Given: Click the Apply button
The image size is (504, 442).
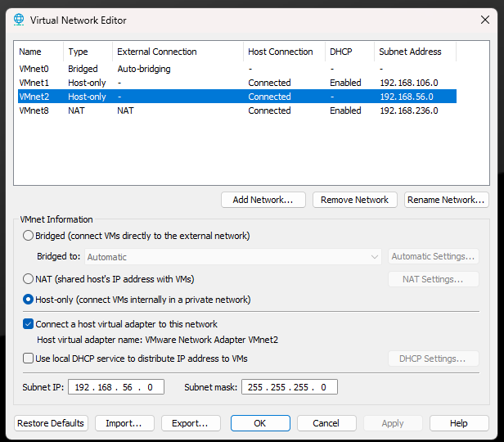Looking at the screenshot, I should click(393, 423).
